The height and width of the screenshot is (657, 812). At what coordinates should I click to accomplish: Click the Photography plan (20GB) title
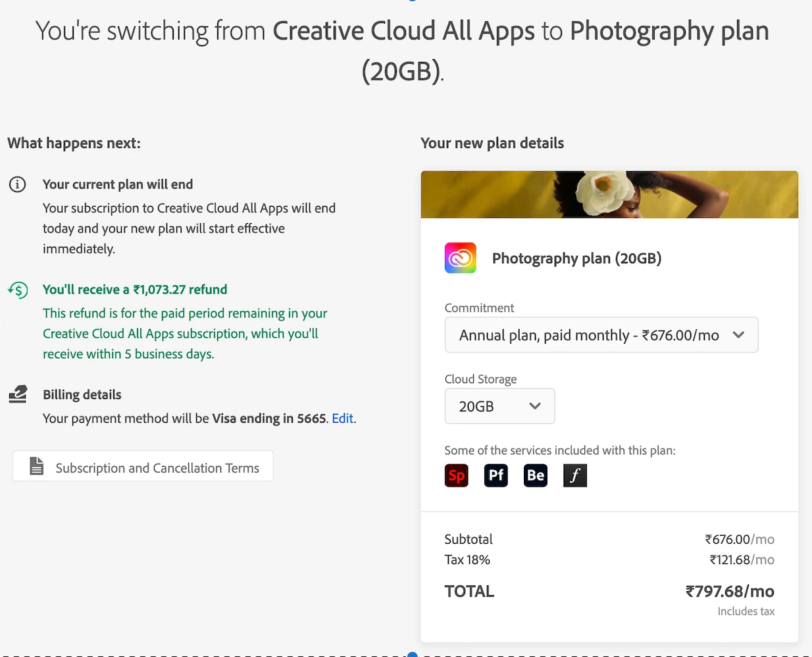pos(576,258)
